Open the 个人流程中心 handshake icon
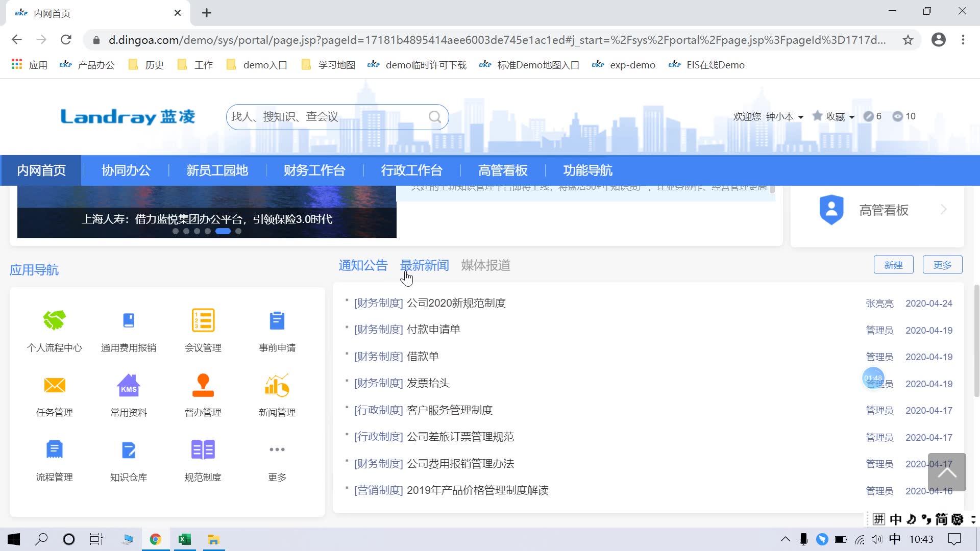This screenshot has height=551, width=980. pyautogui.click(x=55, y=320)
